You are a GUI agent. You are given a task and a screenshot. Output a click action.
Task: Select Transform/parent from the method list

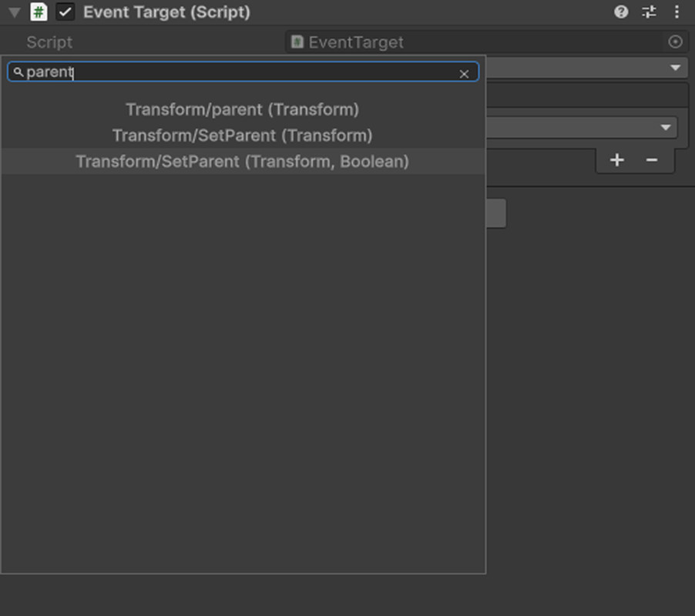pyautogui.click(x=243, y=109)
